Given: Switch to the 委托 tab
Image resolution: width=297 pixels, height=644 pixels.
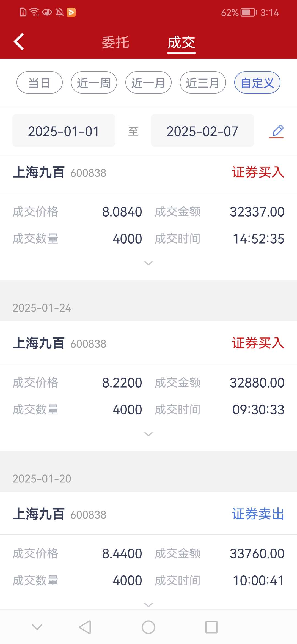Looking at the screenshot, I should [x=116, y=43].
